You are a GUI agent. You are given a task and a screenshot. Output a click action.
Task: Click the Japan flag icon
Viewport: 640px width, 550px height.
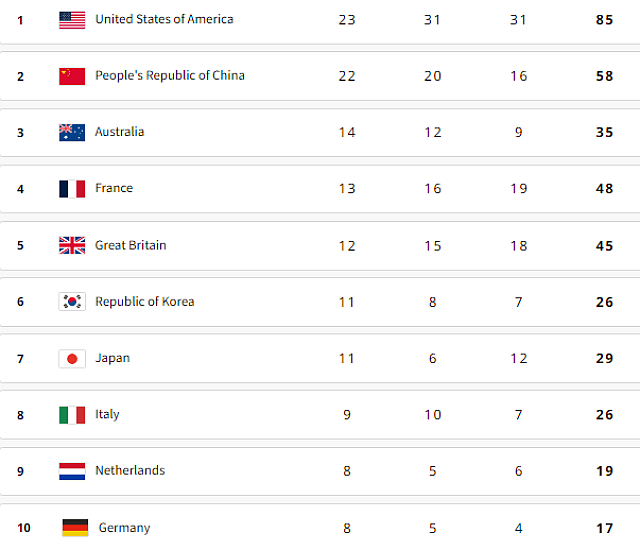pos(72,358)
